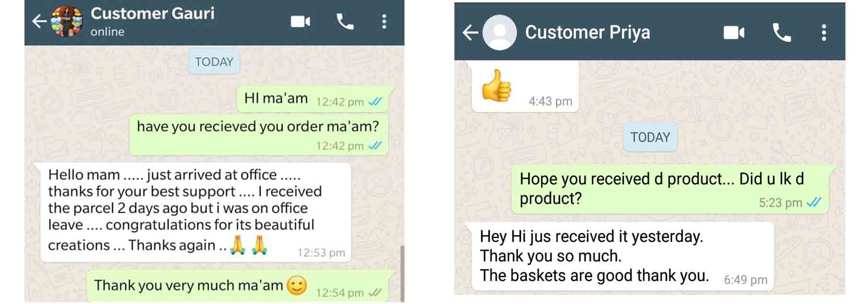Select Gauri's 'Hello mam' reply message
Viewport: 868px width, 304px height.
point(196,212)
